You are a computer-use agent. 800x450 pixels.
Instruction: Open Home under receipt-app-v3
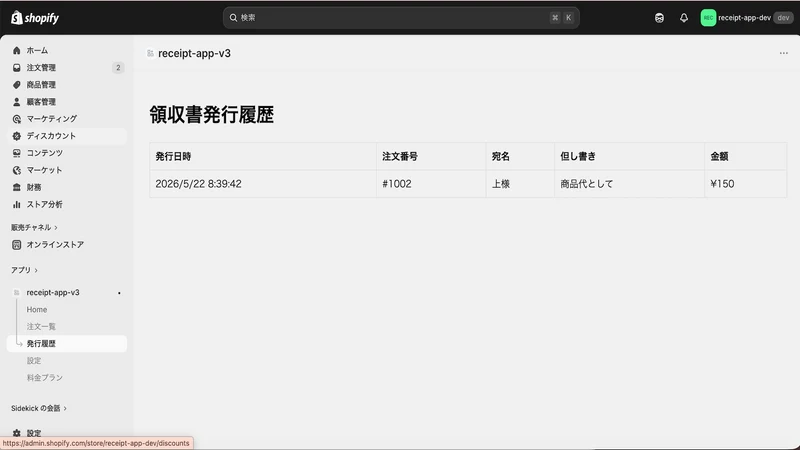(x=37, y=309)
